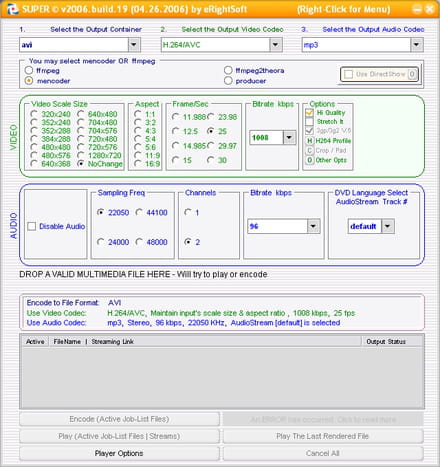Screen dimensions: 440x467
Task: Click the empty job list area
Action: [222, 377]
